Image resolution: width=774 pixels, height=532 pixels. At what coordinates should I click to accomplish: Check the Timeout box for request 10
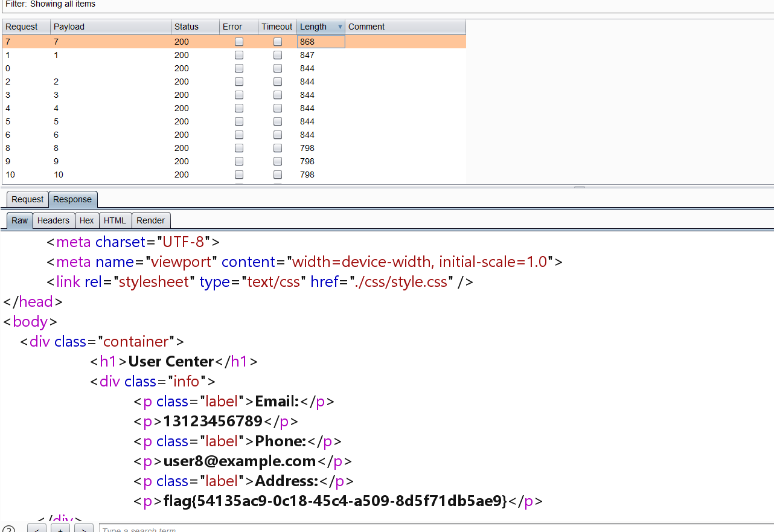tap(278, 175)
